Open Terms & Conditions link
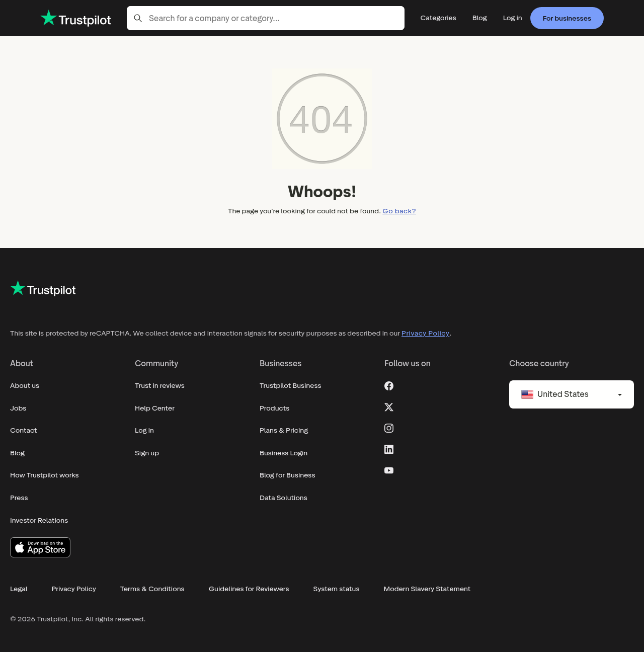This screenshot has height=652, width=644. pyautogui.click(x=152, y=589)
